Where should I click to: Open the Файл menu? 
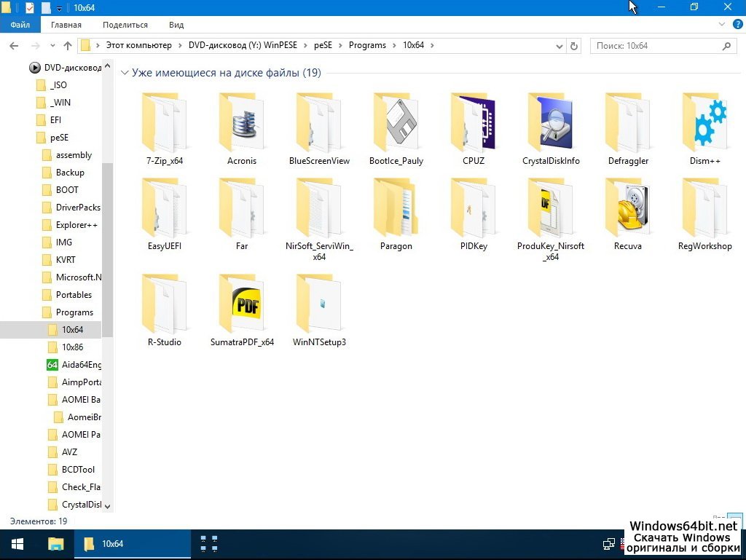click(x=20, y=25)
